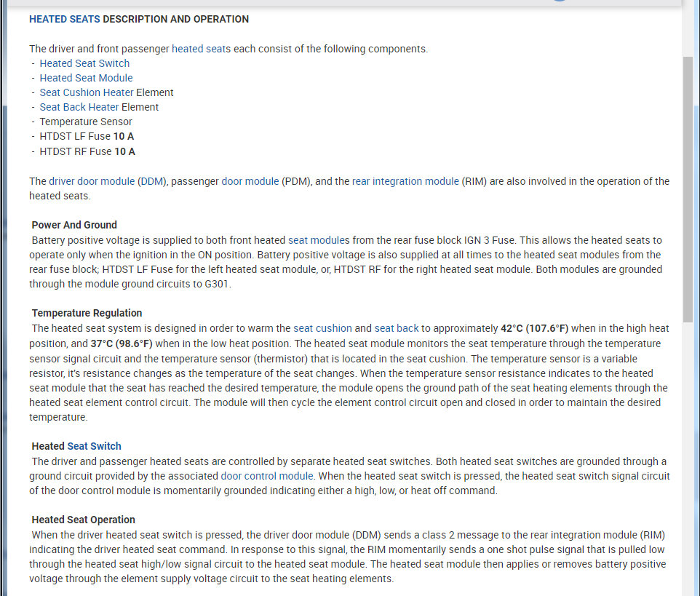The image size is (700, 596).
Task: Click the "Temperature Regulation" subheading
Action: pos(87,313)
